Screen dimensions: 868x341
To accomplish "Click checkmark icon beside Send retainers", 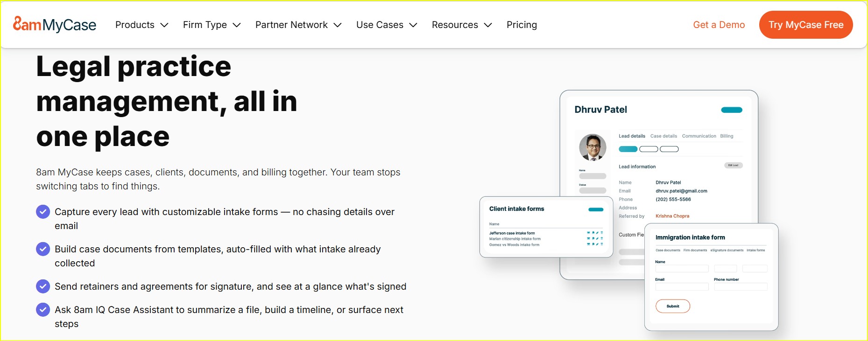I will click(x=43, y=286).
